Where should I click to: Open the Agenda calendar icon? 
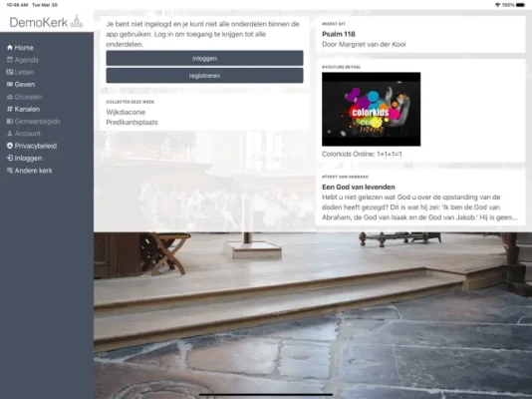point(10,60)
